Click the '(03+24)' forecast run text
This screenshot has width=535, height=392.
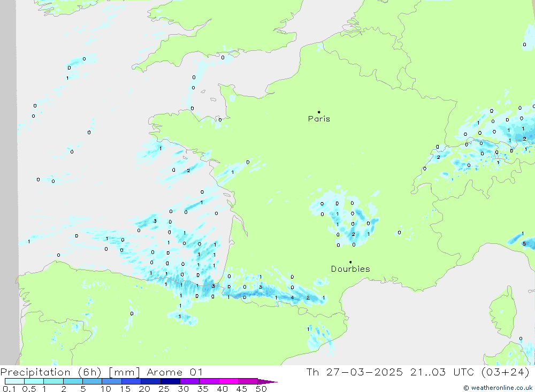pyautogui.click(x=506, y=372)
